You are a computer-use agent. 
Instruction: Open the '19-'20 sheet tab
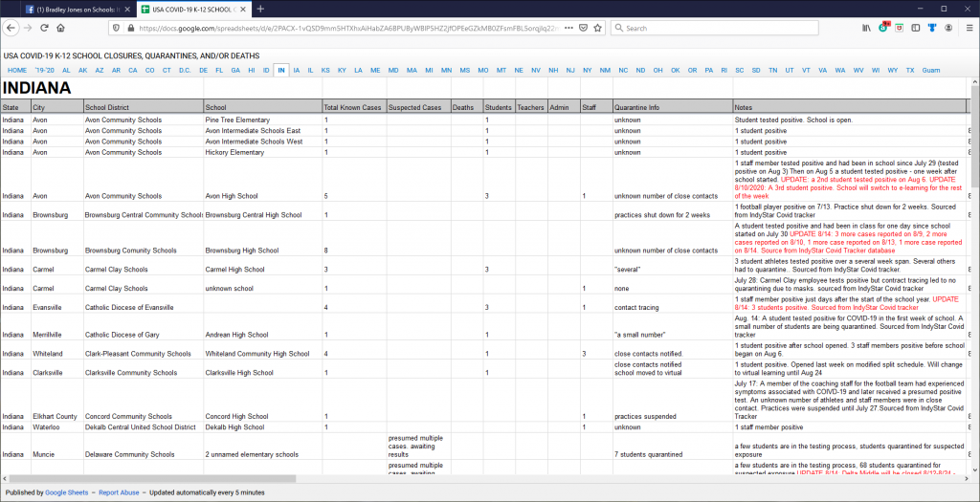coord(44,71)
